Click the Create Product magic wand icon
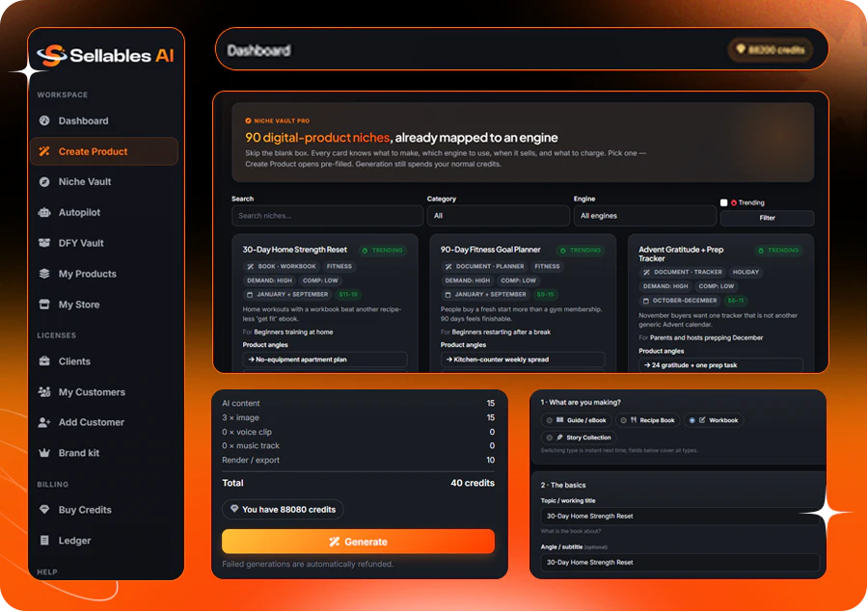 click(x=44, y=151)
